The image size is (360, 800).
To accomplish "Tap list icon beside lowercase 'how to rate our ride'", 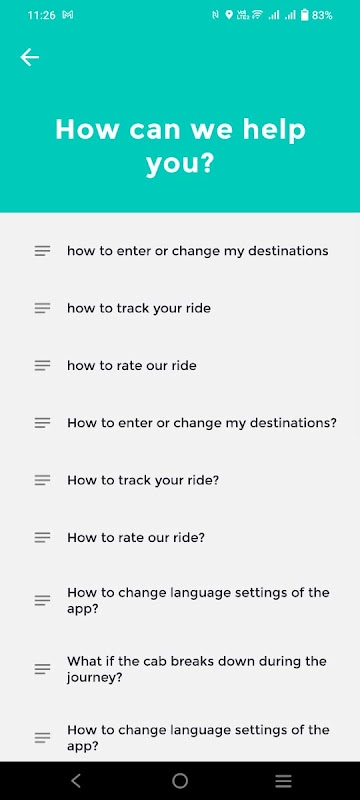I will tap(42, 365).
